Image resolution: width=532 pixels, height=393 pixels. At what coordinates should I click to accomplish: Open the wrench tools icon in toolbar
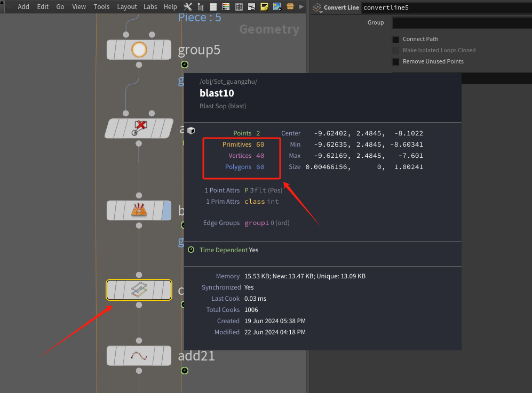pos(187,7)
